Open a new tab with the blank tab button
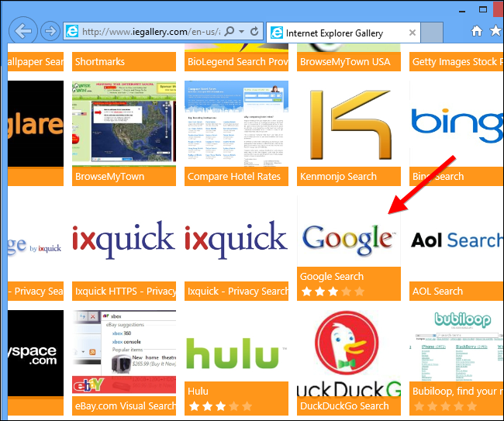Screen dimensions: 504x421 432,33
